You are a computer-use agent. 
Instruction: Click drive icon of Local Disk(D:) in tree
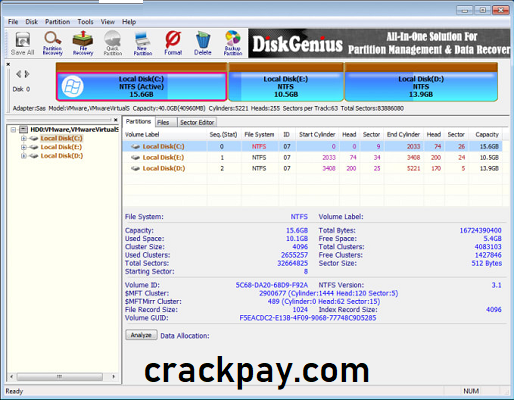[34, 156]
